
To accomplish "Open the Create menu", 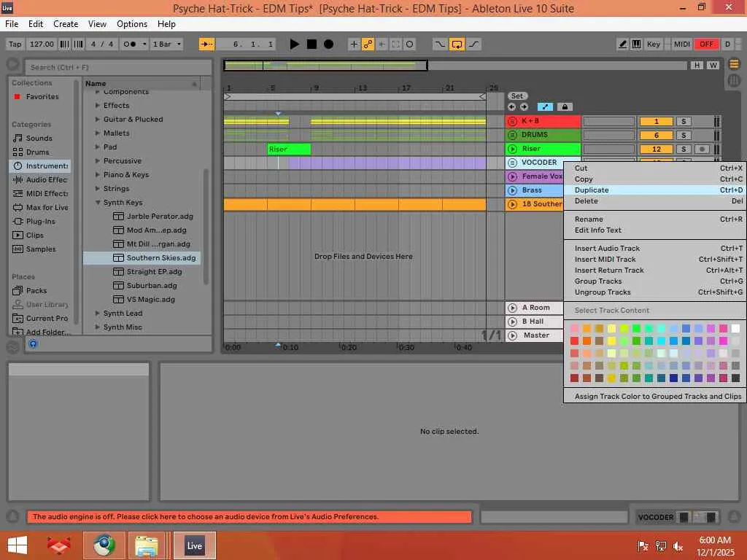I will point(65,24).
